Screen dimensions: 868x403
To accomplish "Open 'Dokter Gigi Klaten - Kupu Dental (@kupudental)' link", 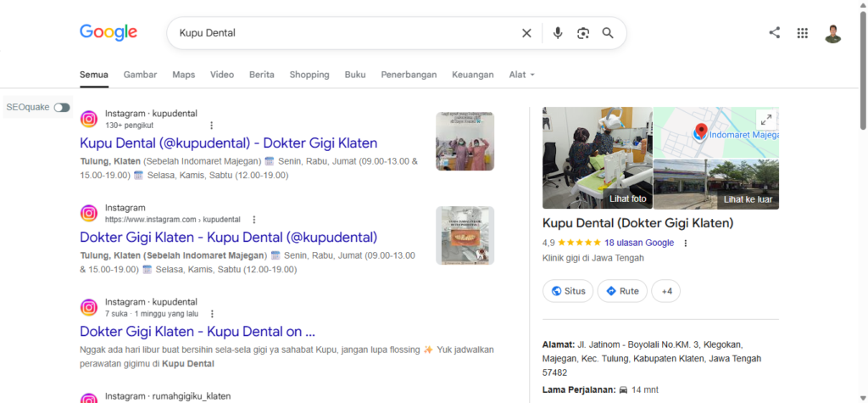I will tap(229, 238).
